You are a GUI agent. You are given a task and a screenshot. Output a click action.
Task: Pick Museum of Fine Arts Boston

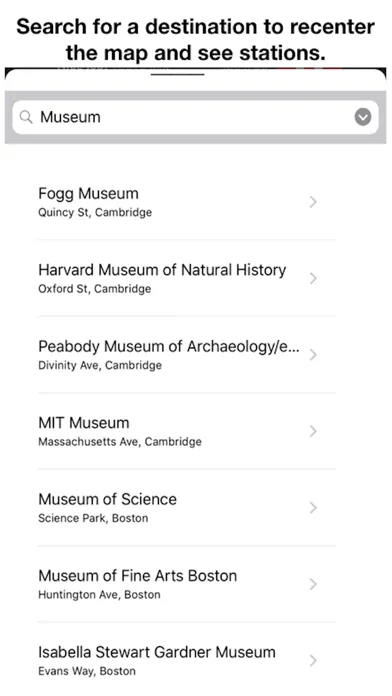tap(186, 584)
